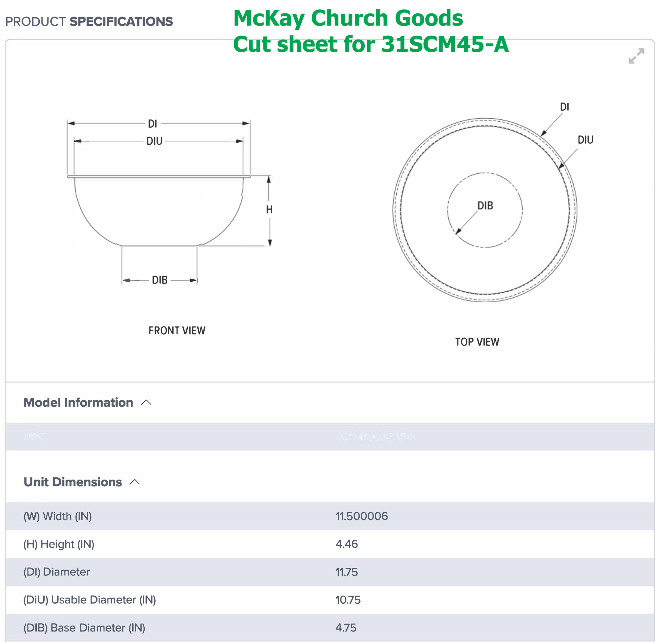The height and width of the screenshot is (642, 672).
Task: Collapse the Model Information section chevron
Action: pyautogui.click(x=146, y=402)
